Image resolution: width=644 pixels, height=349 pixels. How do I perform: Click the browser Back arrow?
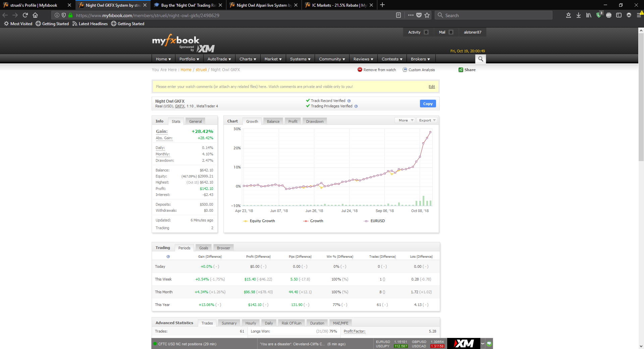click(x=5, y=15)
